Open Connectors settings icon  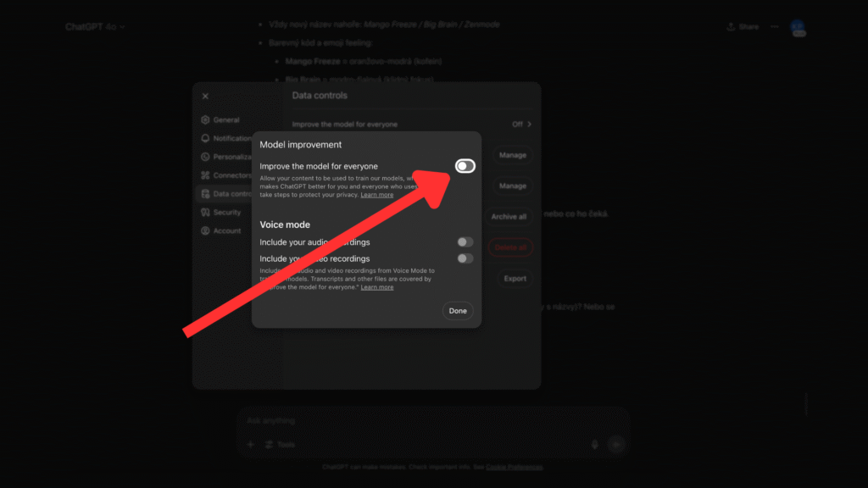click(205, 175)
